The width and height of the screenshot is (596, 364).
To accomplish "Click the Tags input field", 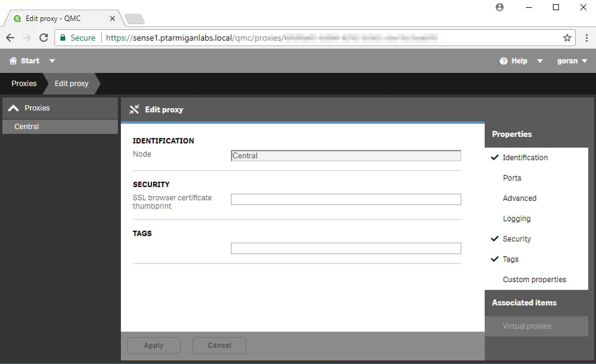I will [x=346, y=248].
